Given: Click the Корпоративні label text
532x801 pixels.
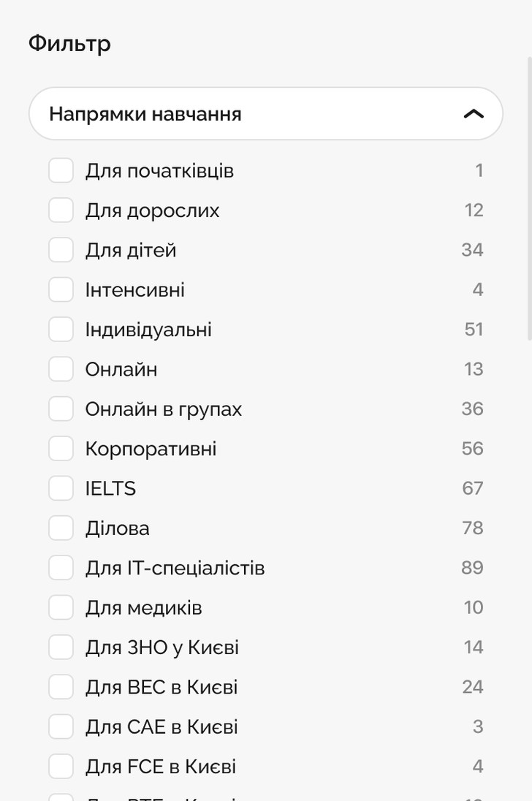Looking at the screenshot, I should 151,449.
